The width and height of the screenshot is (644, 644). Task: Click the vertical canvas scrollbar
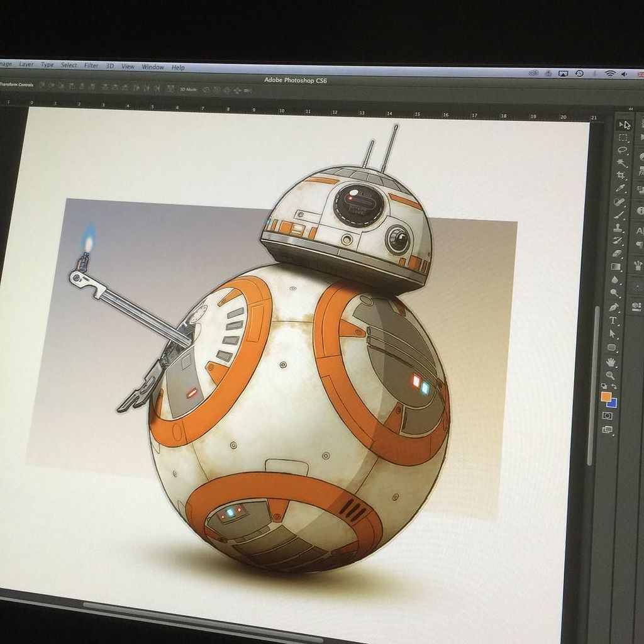[594, 385]
